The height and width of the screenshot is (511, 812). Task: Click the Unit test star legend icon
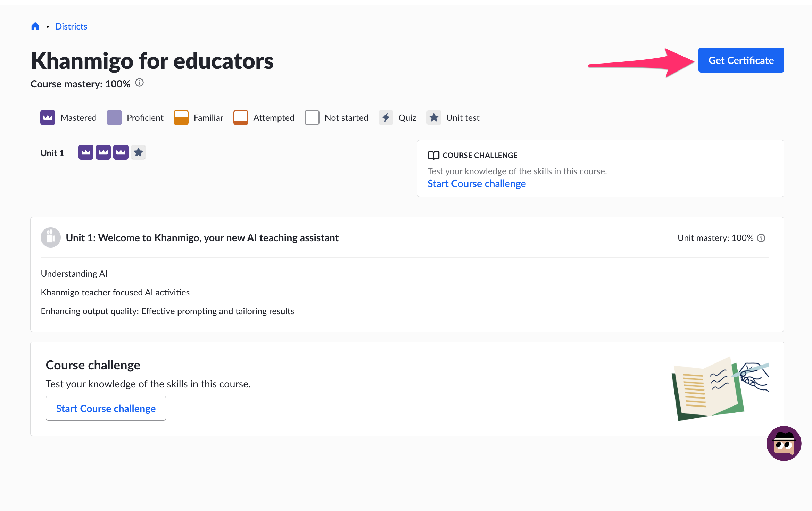[434, 117]
